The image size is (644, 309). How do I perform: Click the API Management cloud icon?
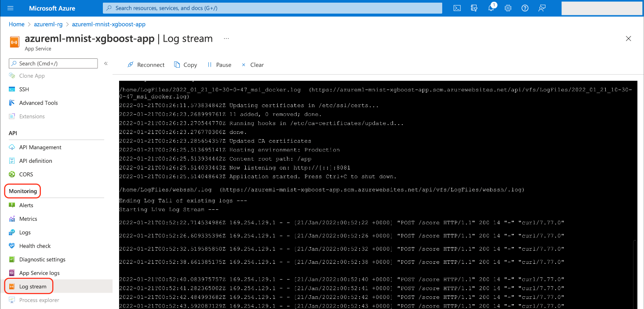(x=12, y=147)
